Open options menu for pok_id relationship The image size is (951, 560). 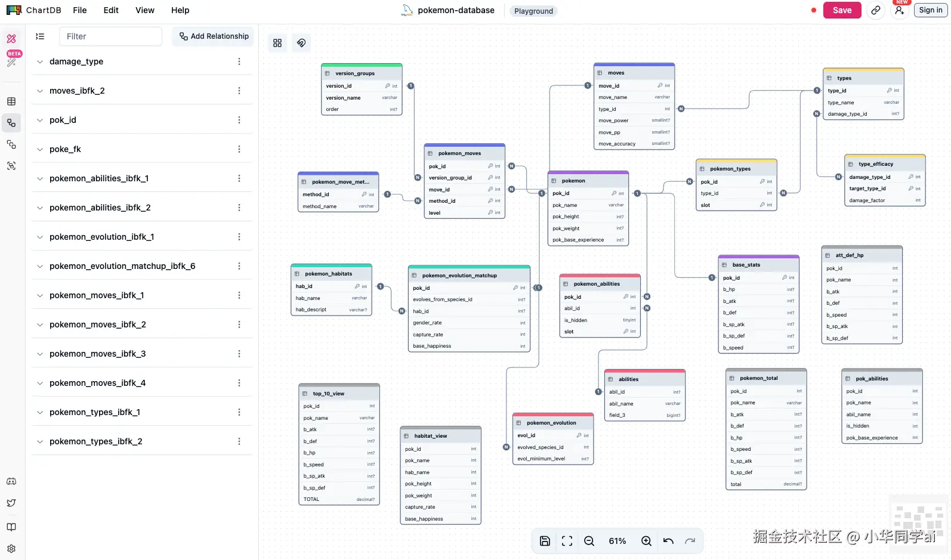tap(239, 120)
